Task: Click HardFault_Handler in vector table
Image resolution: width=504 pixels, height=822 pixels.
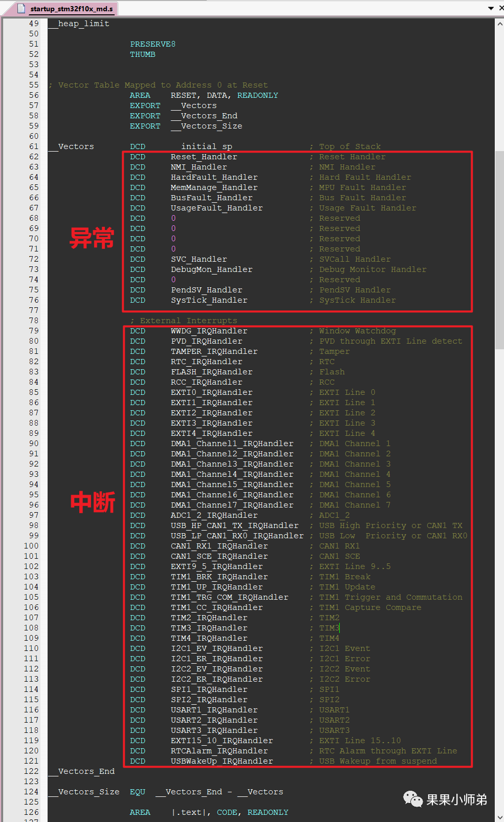Action: pyautogui.click(x=214, y=177)
